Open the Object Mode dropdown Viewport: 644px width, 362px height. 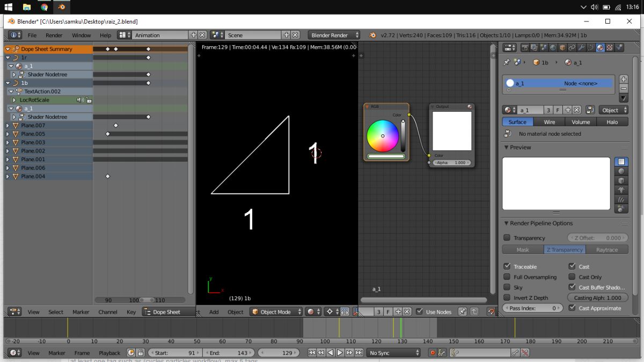[x=276, y=312]
